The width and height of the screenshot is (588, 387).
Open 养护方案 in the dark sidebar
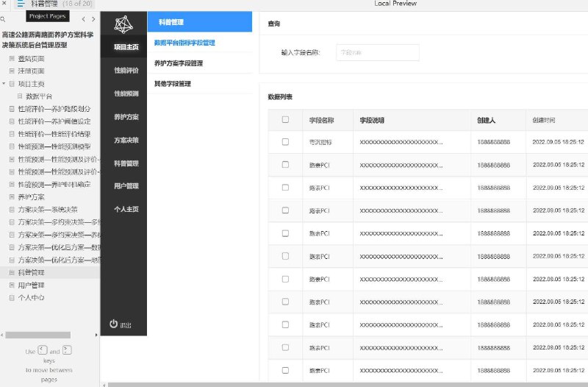[x=126, y=117]
